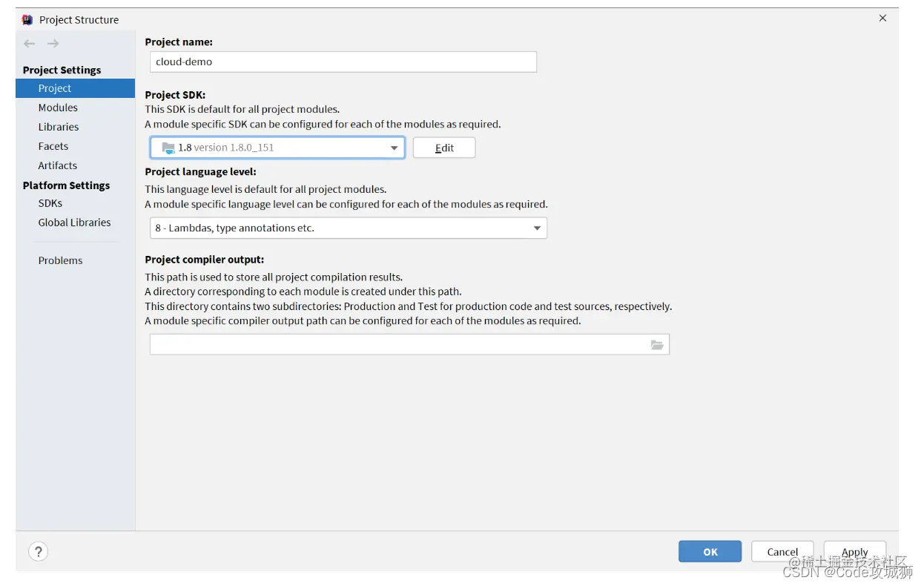The height and width of the screenshot is (586, 924).
Task: Click the back navigation arrow
Action: coord(30,44)
